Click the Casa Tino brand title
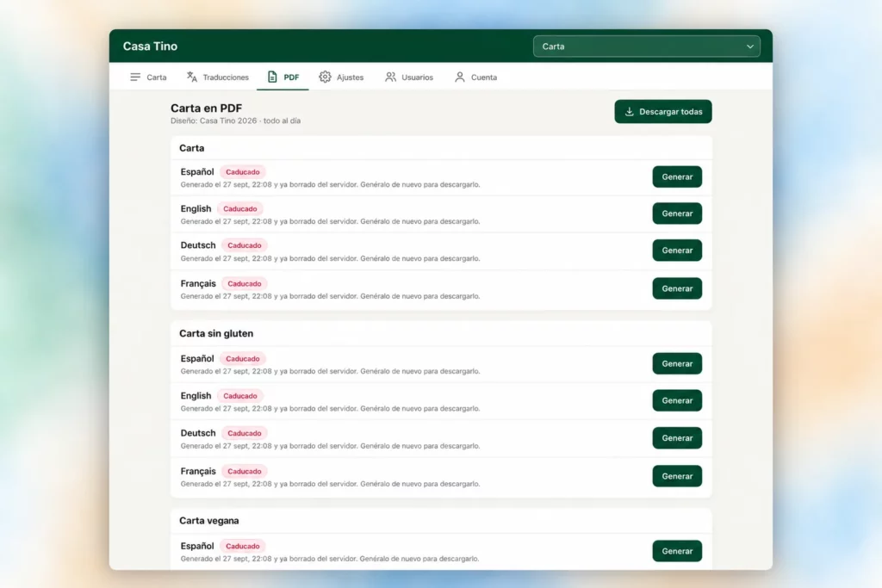882x588 pixels. [150, 46]
